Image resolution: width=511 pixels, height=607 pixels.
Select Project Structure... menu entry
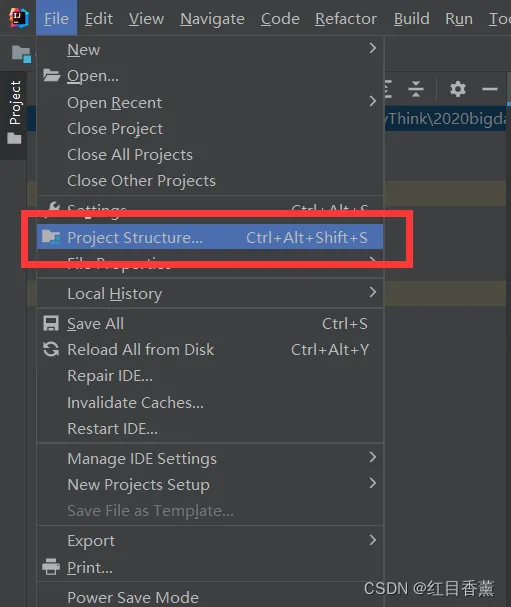click(210, 237)
